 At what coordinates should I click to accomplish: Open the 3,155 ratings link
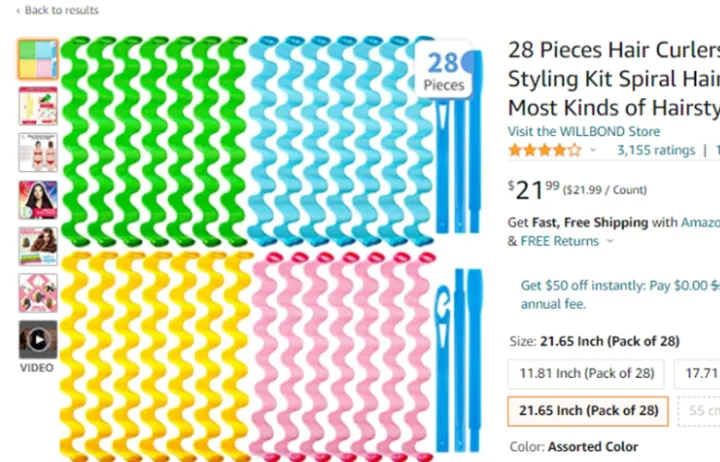pos(655,151)
